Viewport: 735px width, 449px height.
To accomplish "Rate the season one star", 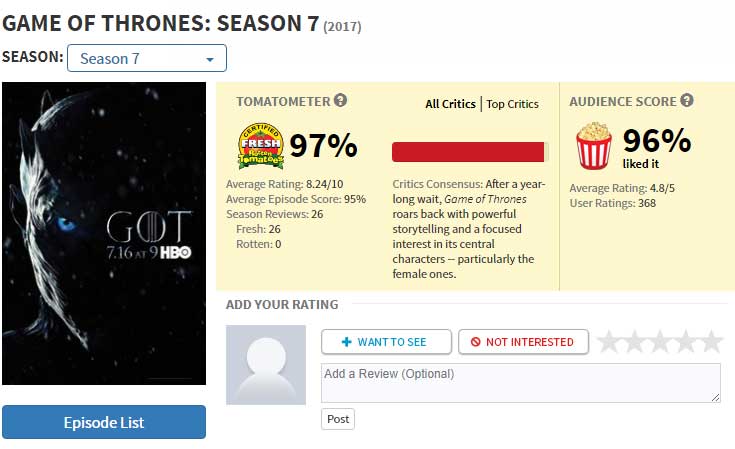I will 609,341.
